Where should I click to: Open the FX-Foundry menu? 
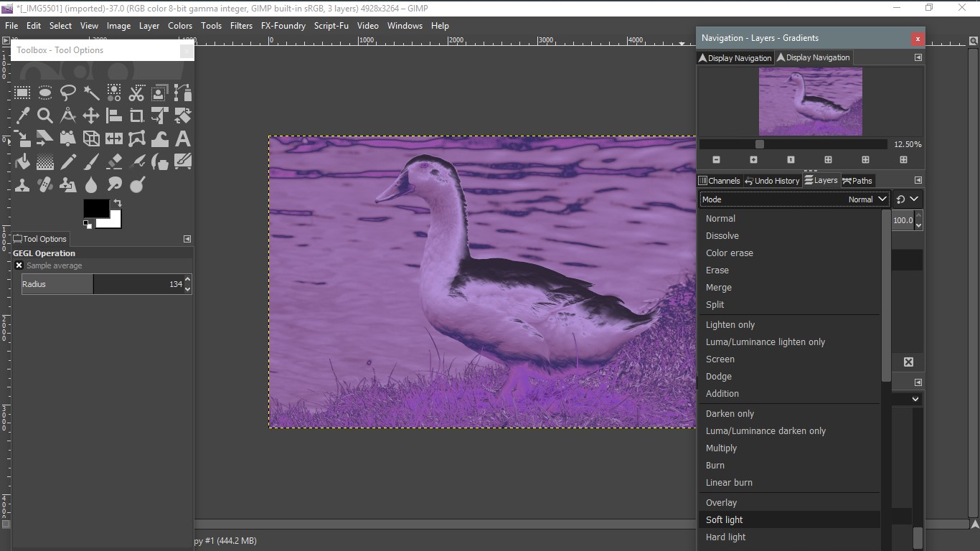coord(283,25)
